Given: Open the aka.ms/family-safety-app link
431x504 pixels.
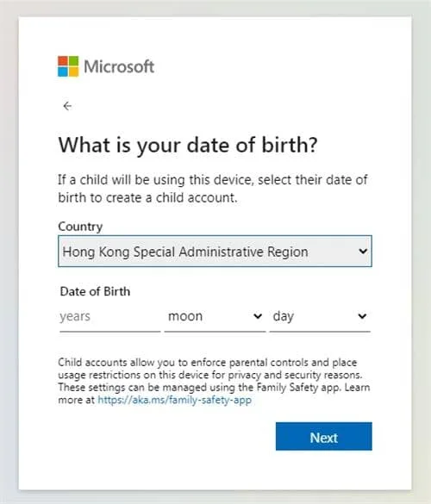Looking at the screenshot, I should [174, 400].
